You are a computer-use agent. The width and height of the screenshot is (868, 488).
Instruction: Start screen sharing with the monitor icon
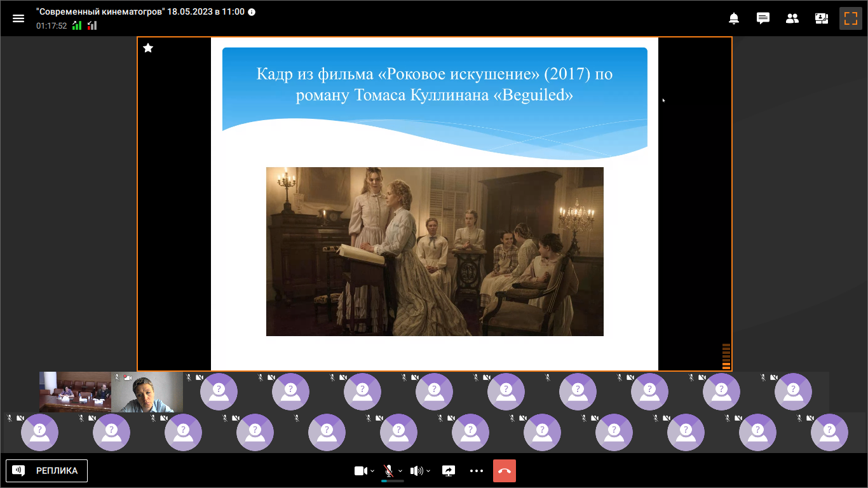449,471
